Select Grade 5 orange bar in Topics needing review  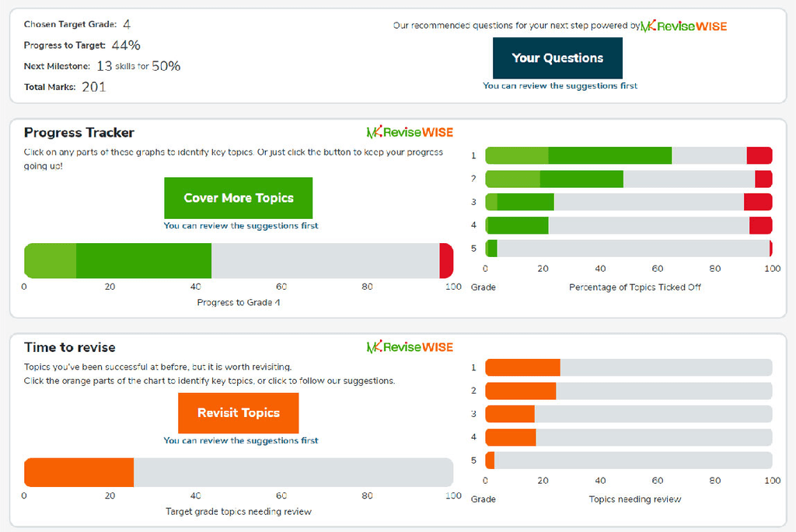[490, 460]
